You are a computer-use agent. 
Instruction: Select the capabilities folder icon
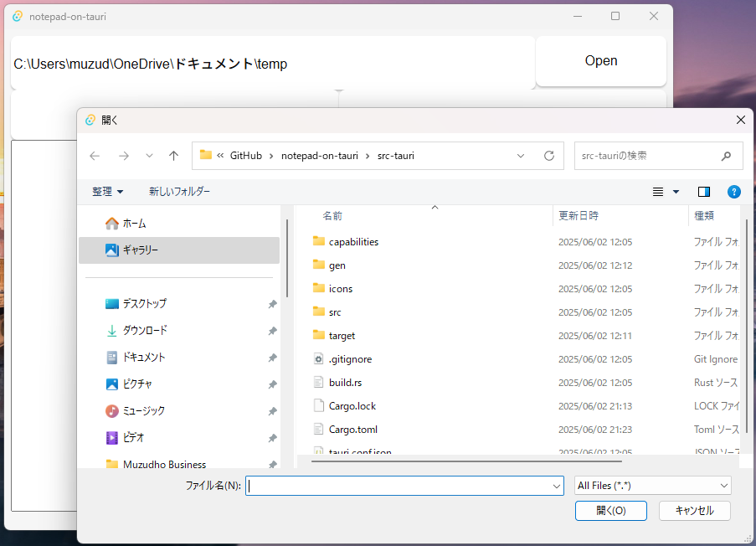pos(318,241)
